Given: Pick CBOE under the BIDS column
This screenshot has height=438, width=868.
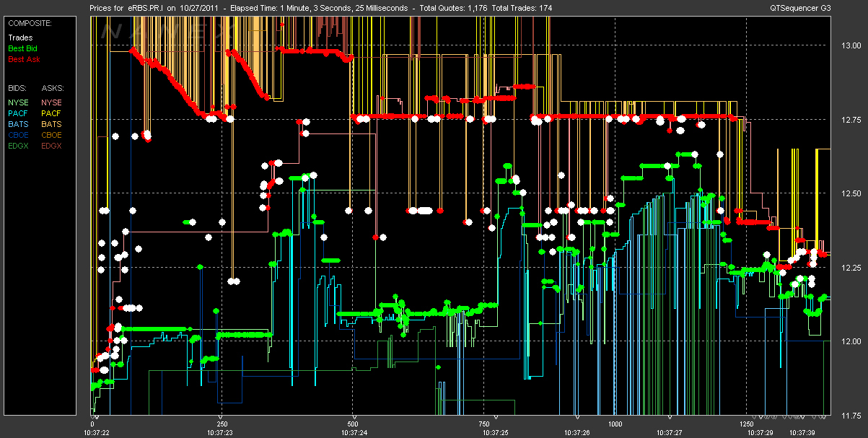Looking at the screenshot, I should (19, 134).
